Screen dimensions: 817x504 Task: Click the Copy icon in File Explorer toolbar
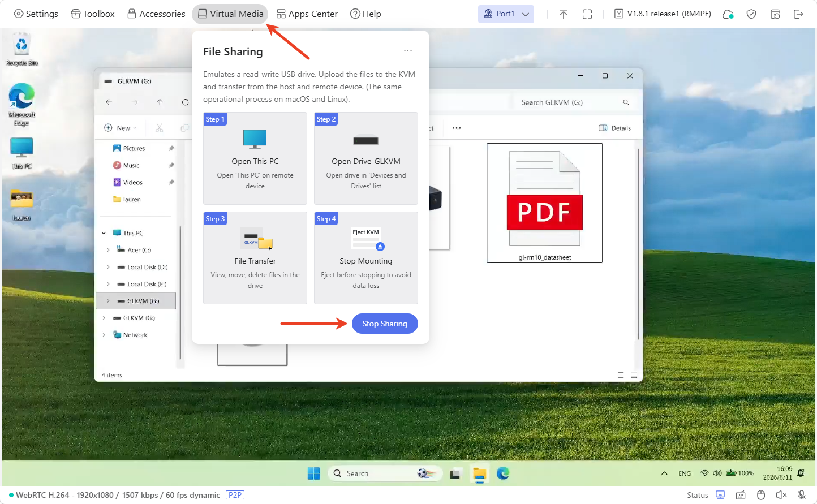184,128
